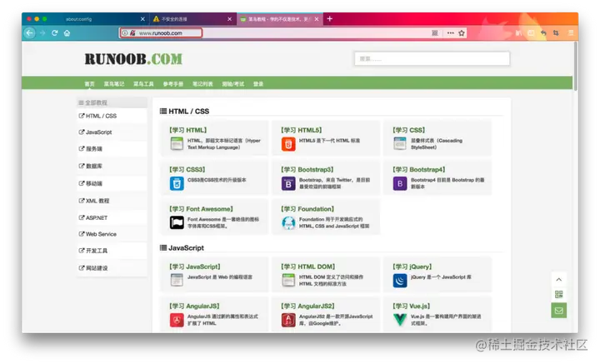Screen dimensions: 600x364
Task: Open the QR code icon in address bar
Action: [x=435, y=33]
